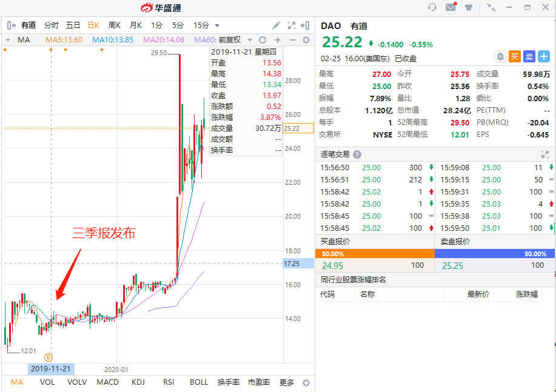Screen dimensions: 556x392
Task: Select the 月K chart tab
Action: click(x=135, y=25)
